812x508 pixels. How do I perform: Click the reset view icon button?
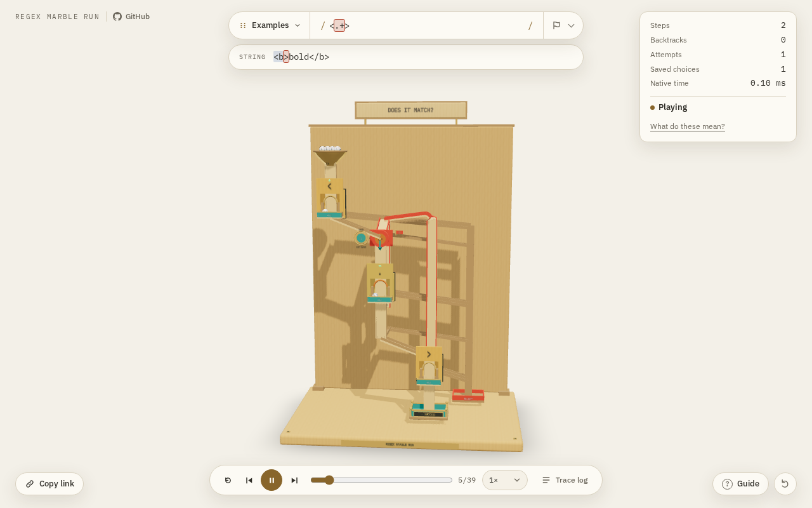785,484
